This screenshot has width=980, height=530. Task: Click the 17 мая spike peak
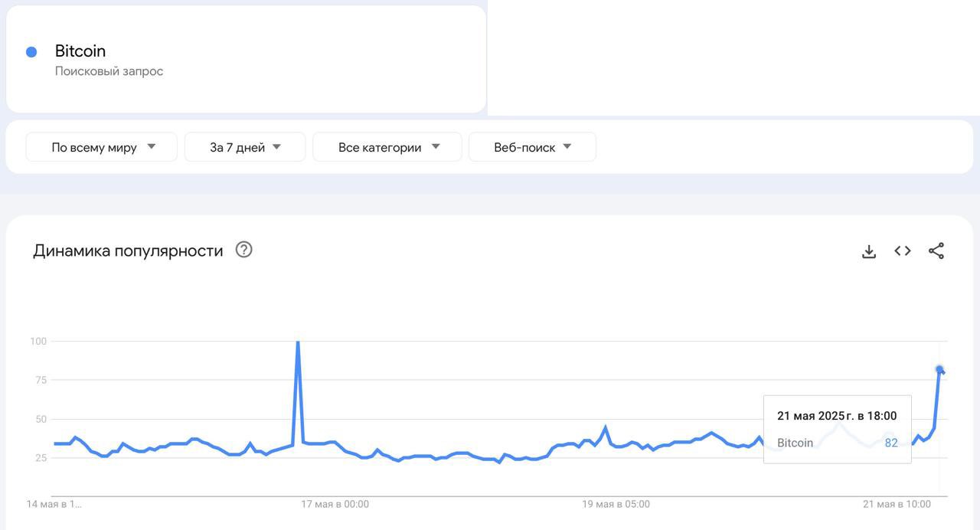[298, 342]
